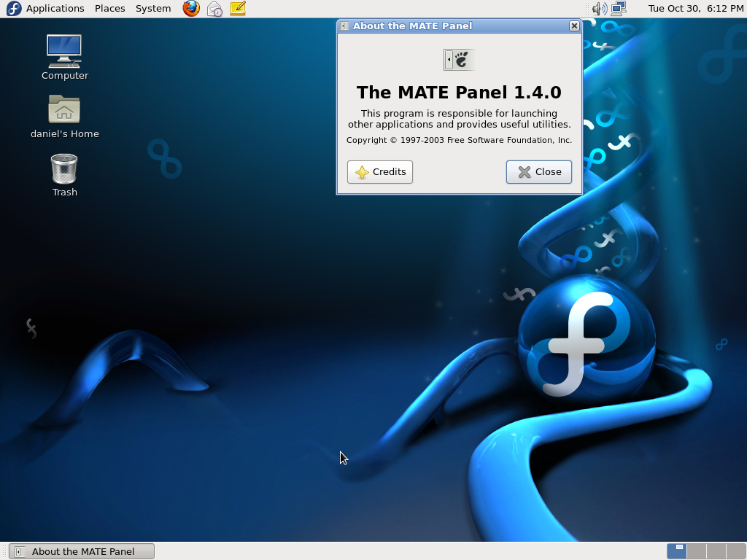Launch Firefox from the top panel

190,8
